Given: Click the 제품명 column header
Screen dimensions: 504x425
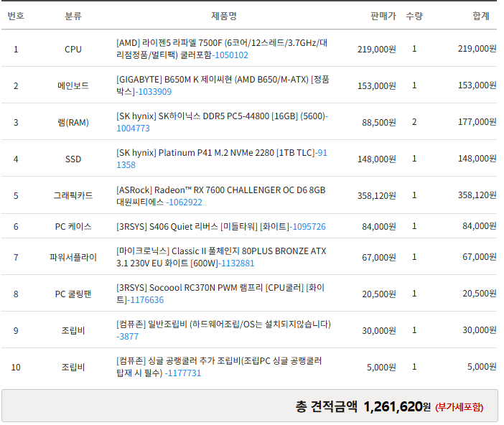Looking at the screenshot, I should point(224,16).
